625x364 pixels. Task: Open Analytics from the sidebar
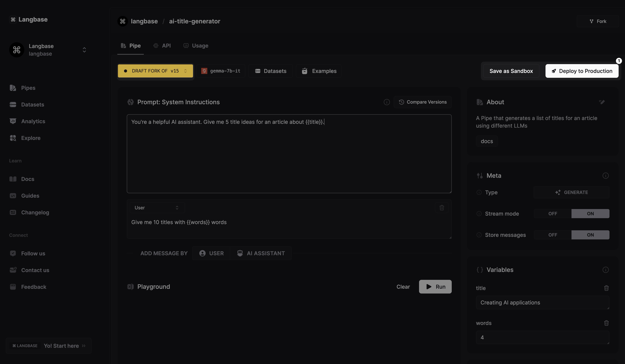(x=33, y=121)
